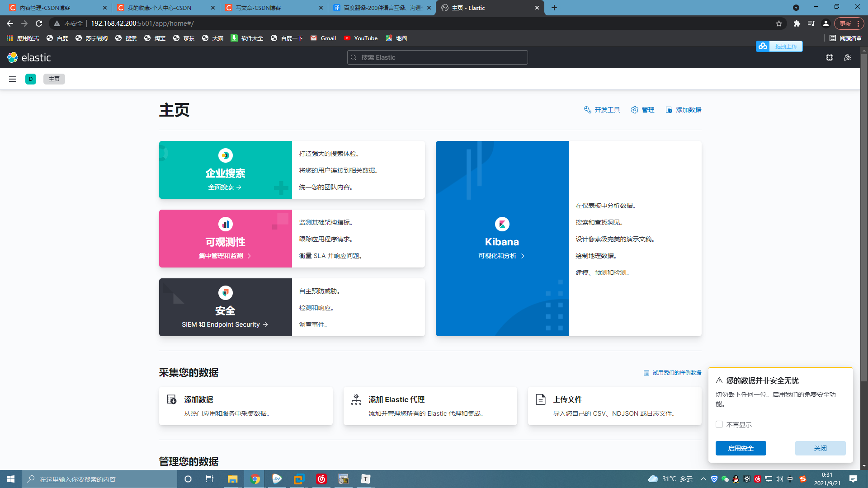Viewport: 868px width, 488px height.
Task: Open the newsfeed celebration icon
Action: click(x=848, y=57)
